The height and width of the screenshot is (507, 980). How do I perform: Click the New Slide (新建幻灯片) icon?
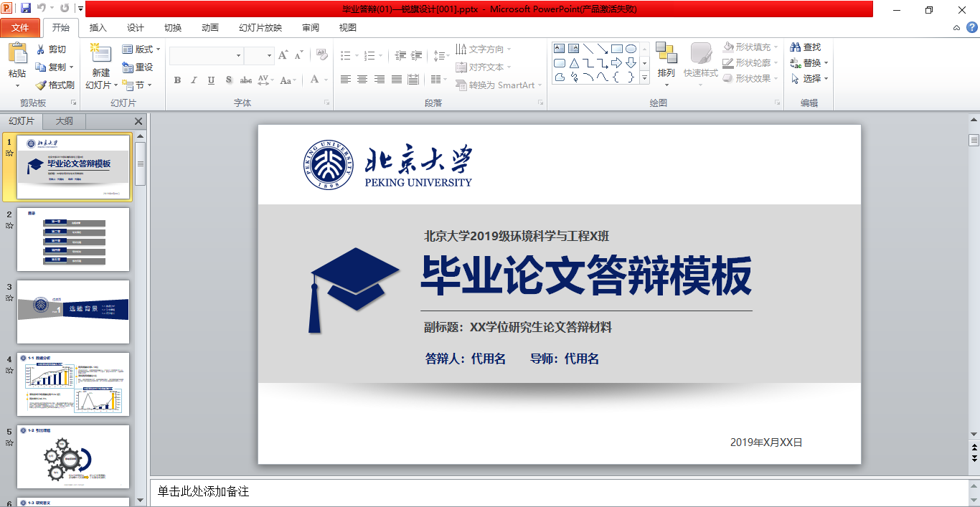(100, 54)
